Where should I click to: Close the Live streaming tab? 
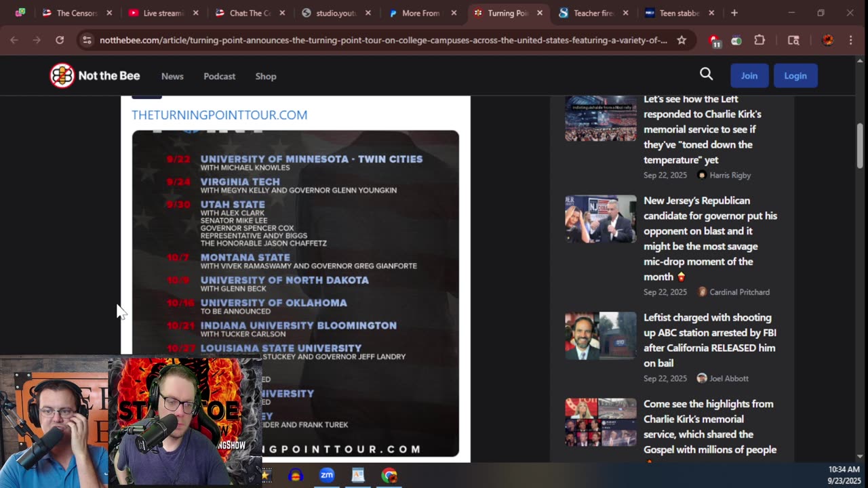(x=196, y=13)
